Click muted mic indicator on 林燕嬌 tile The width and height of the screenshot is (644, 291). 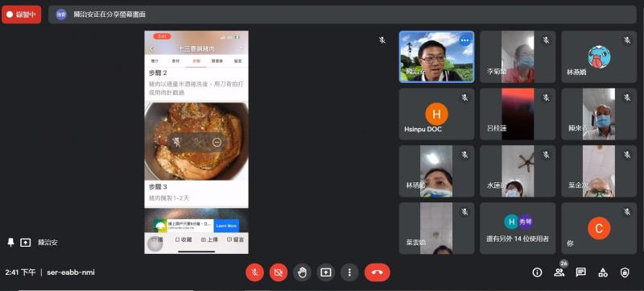[x=627, y=40]
